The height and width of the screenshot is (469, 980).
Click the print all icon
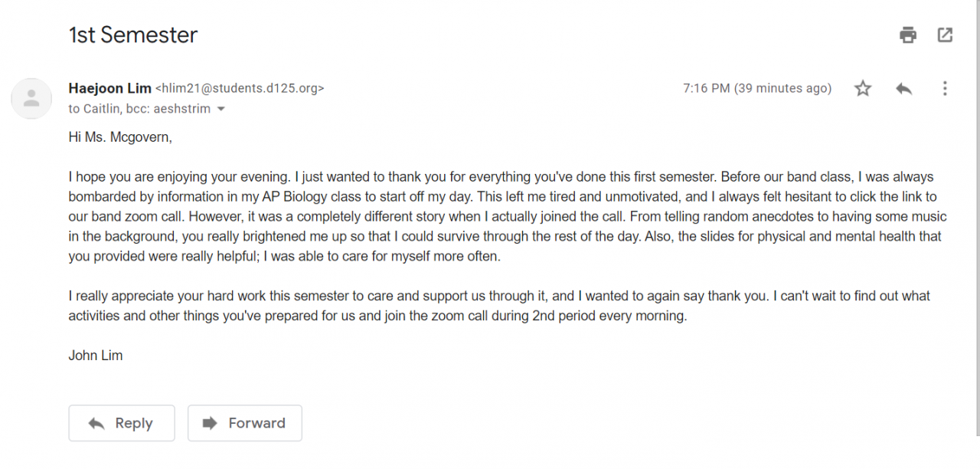pos(908,35)
